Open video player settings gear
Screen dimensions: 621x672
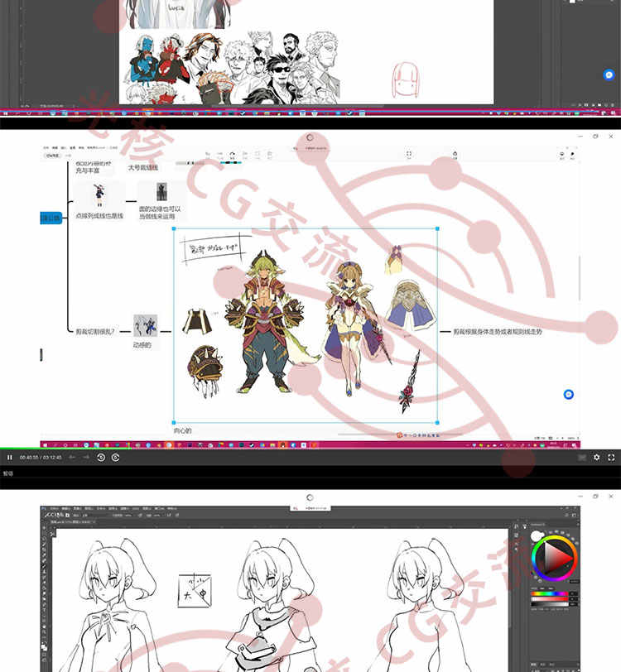click(596, 458)
